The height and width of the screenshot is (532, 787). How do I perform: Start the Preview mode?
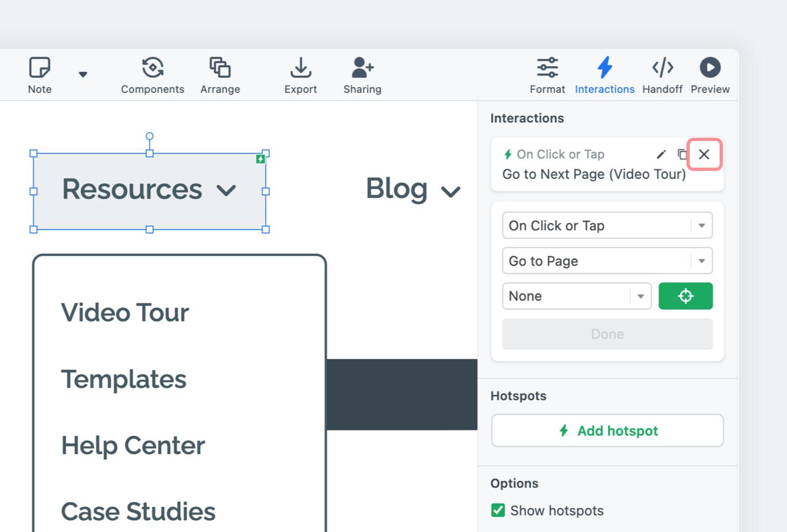[x=710, y=75]
